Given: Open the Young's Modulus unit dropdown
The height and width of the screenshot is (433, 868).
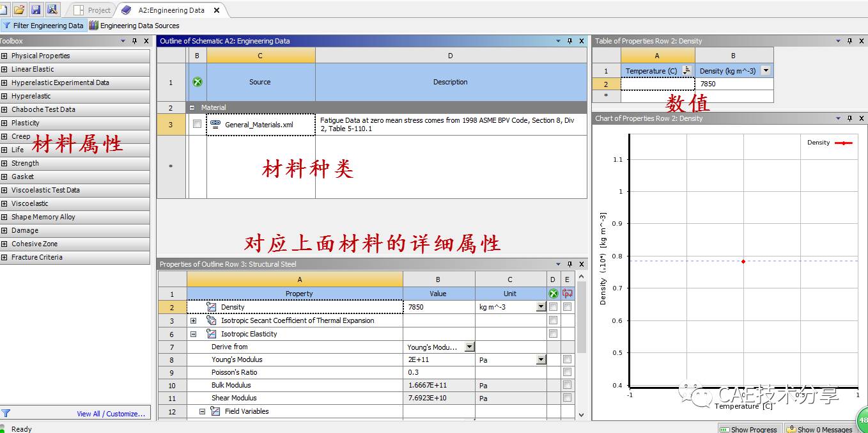Looking at the screenshot, I should click(541, 359).
